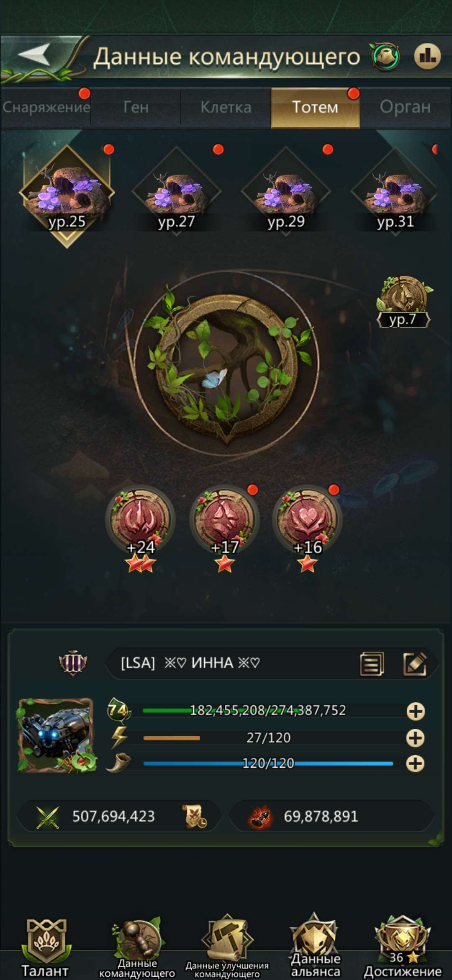Edit the commander name with pencil icon
The image size is (452, 980).
pyautogui.click(x=415, y=663)
